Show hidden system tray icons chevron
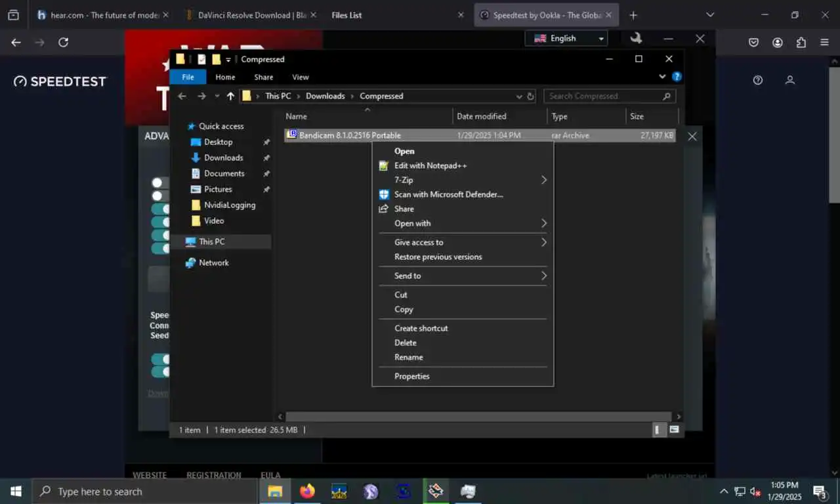Screen dimensions: 840x504 724,492
